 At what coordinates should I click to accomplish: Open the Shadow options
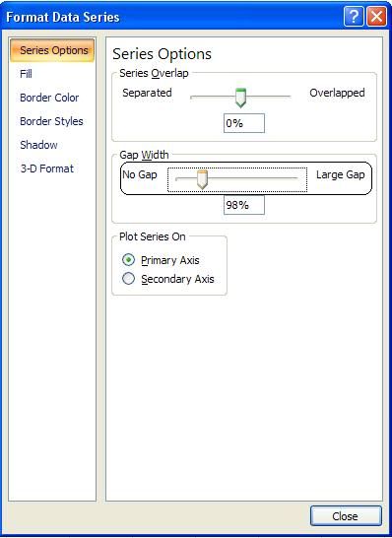click(x=38, y=145)
